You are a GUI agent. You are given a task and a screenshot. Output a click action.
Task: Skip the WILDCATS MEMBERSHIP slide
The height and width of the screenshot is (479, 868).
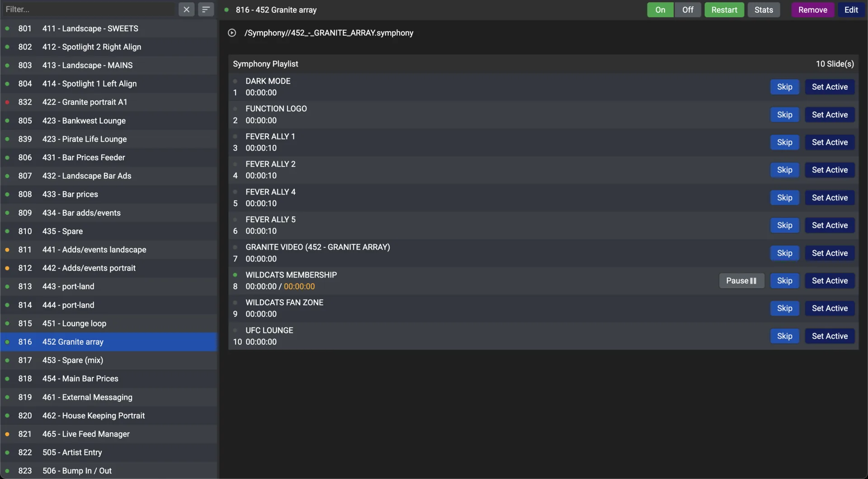[x=784, y=280]
